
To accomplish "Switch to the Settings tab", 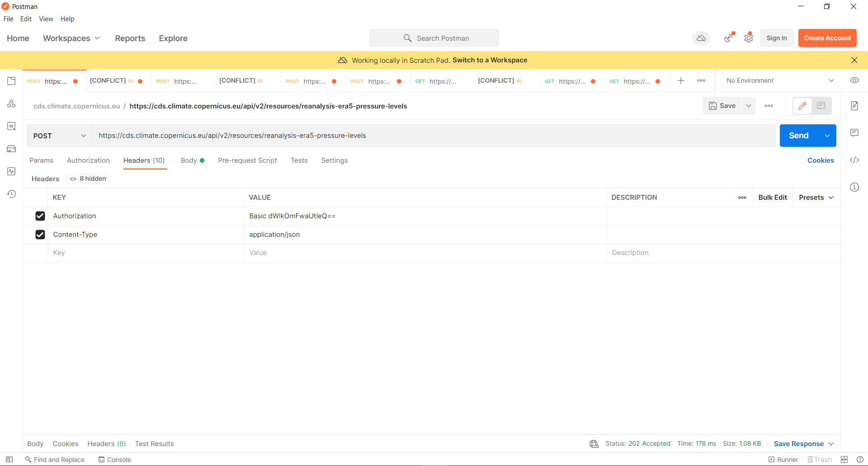I will 335,160.
